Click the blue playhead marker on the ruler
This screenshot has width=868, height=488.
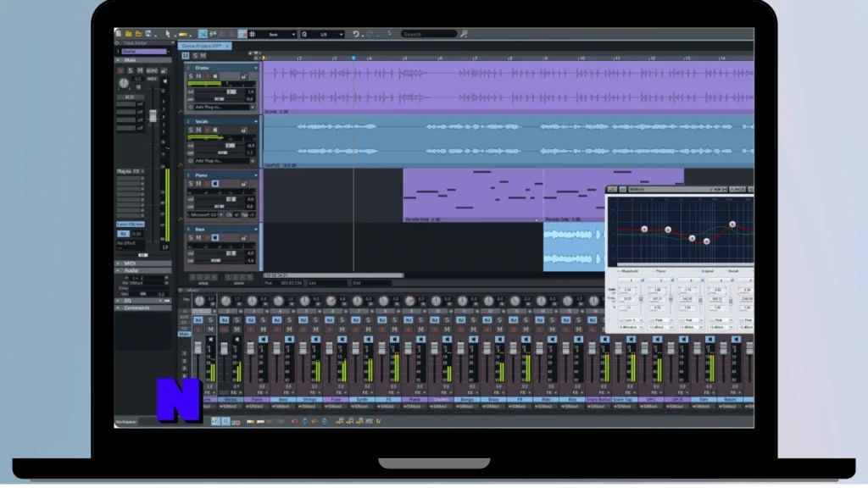[353, 58]
